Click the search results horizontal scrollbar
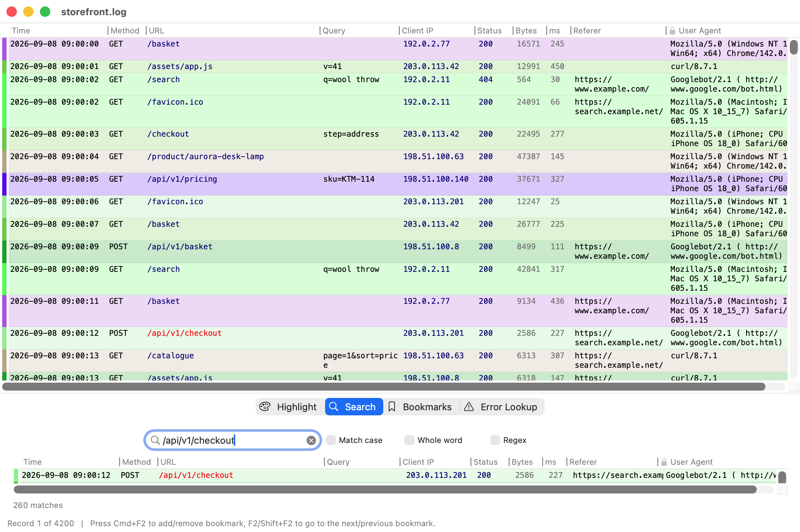This screenshot has width=800, height=532. (x=385, y=489)
